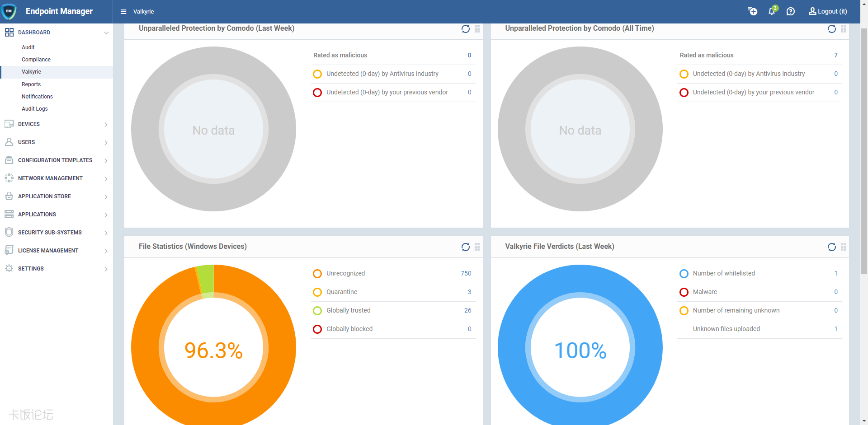
Task: Open the help question mark icon
Action: (791, 11)
